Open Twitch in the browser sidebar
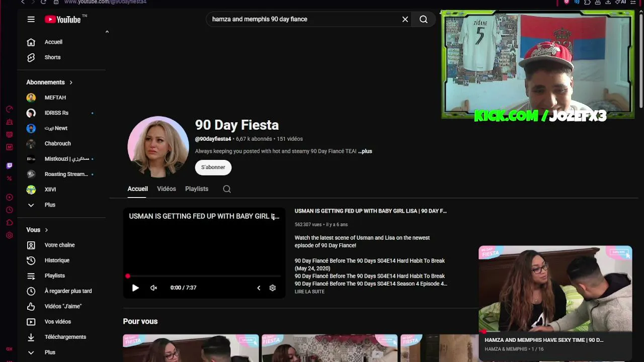Image resolution: width=644 pixels, height=362 pixels. coord(9,165)
